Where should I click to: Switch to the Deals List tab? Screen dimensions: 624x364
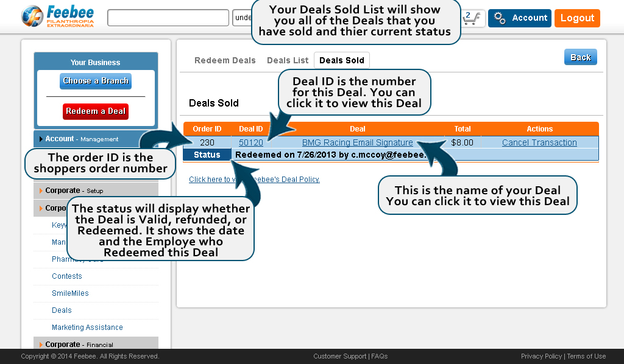[x=288, y=60]
